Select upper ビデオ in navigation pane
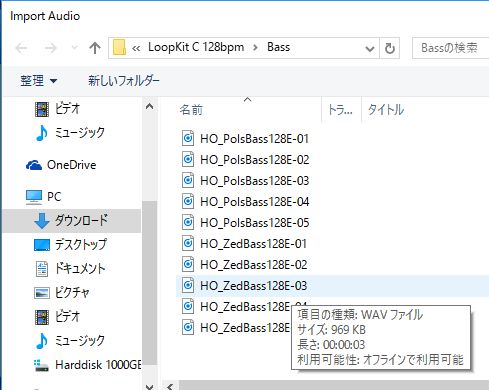Viewport: 489px width, 390px height. (57, 109)
